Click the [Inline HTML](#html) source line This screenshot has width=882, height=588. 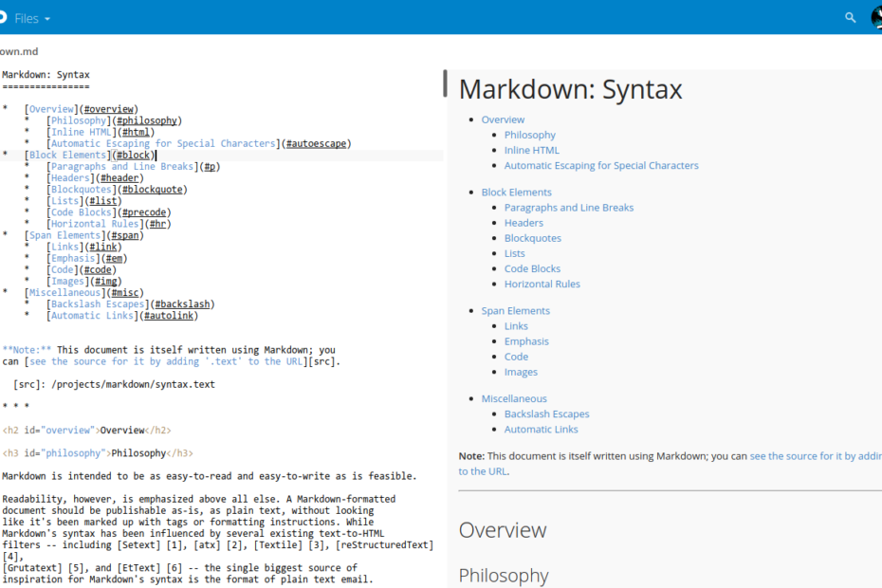pos(101,132)
